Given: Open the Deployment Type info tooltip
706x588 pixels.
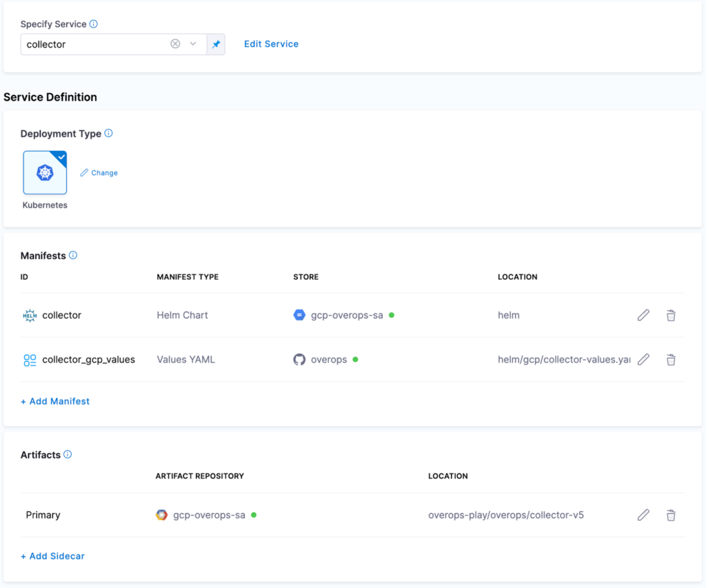Looking at the screenshot, I should point(108,134).
